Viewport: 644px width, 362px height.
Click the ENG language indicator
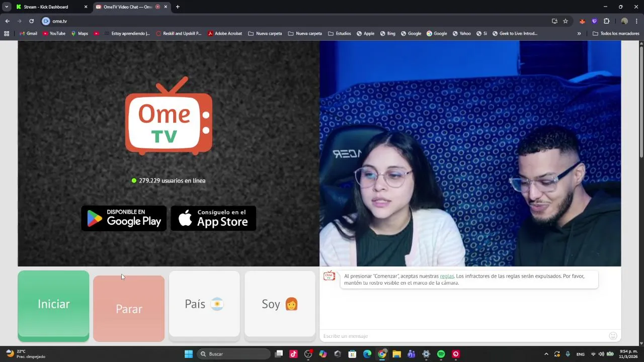581,354
